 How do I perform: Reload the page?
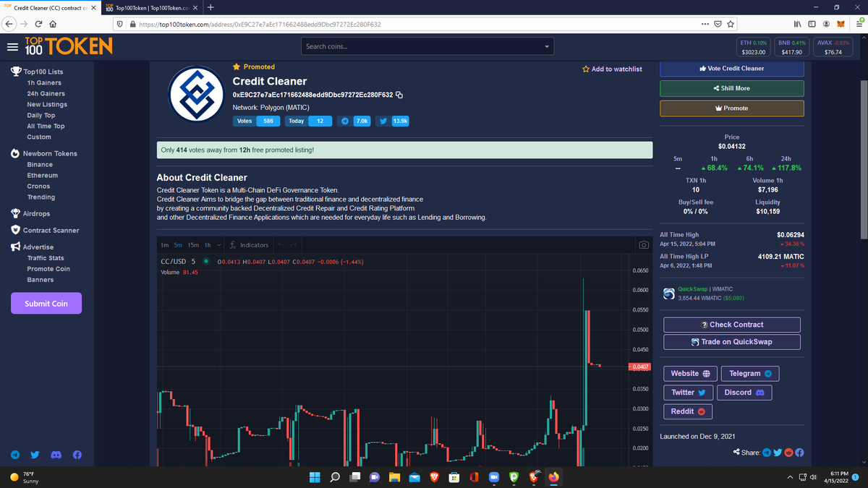pyautogui.click(x=39, y=24)
